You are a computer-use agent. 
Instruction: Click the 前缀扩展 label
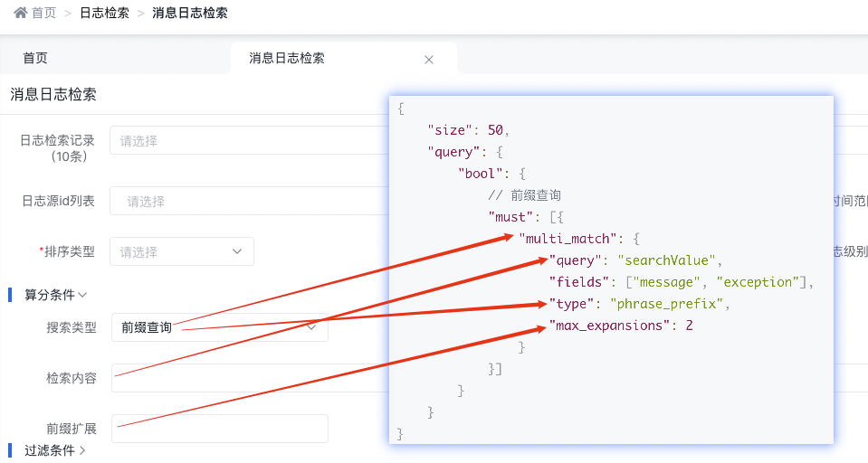pyautogui.click(x=71, y=428)
